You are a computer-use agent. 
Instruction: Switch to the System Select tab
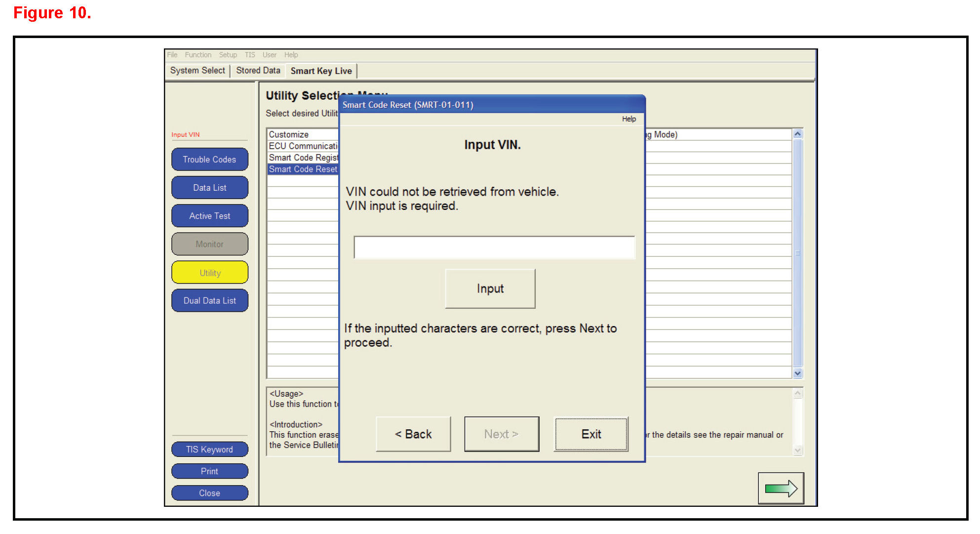click(x=197, y=71)
